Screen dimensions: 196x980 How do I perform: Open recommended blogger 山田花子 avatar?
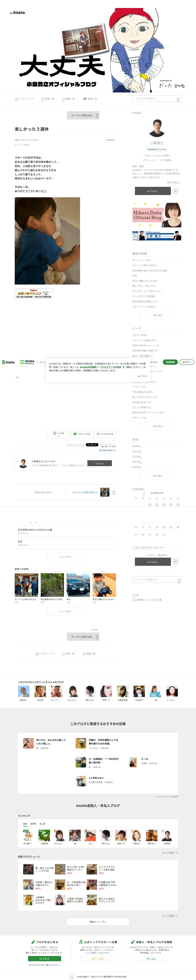pos(139,691)
